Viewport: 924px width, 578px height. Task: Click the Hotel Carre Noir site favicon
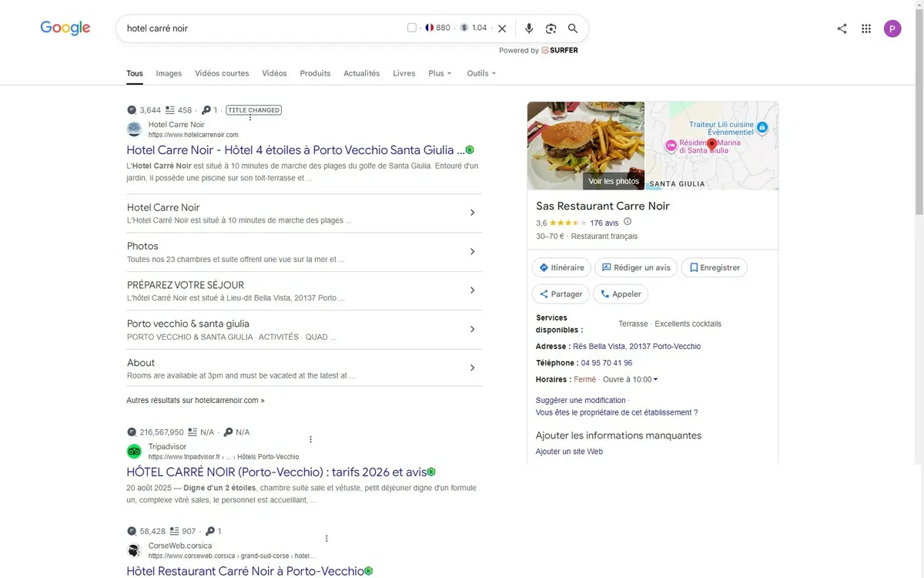tap(134, 129)
